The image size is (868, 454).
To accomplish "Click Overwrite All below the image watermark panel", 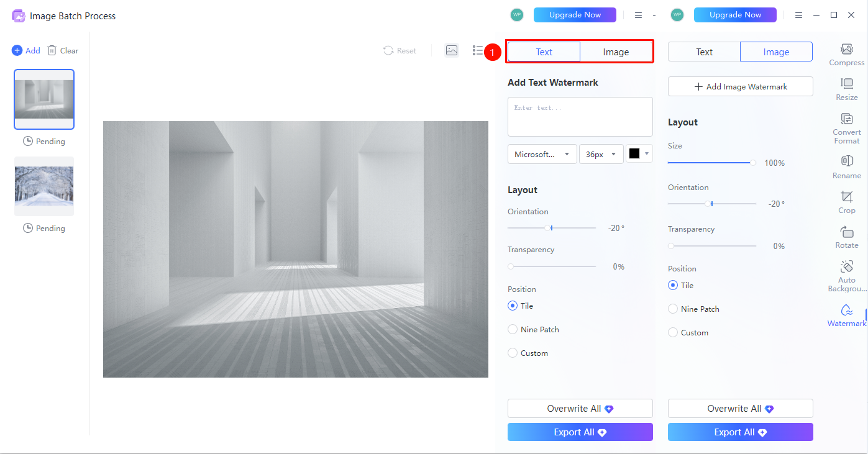I will click(741, 409).
